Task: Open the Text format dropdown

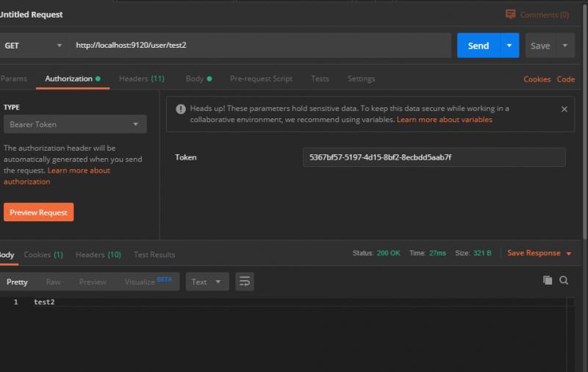Action: [207, 282]
